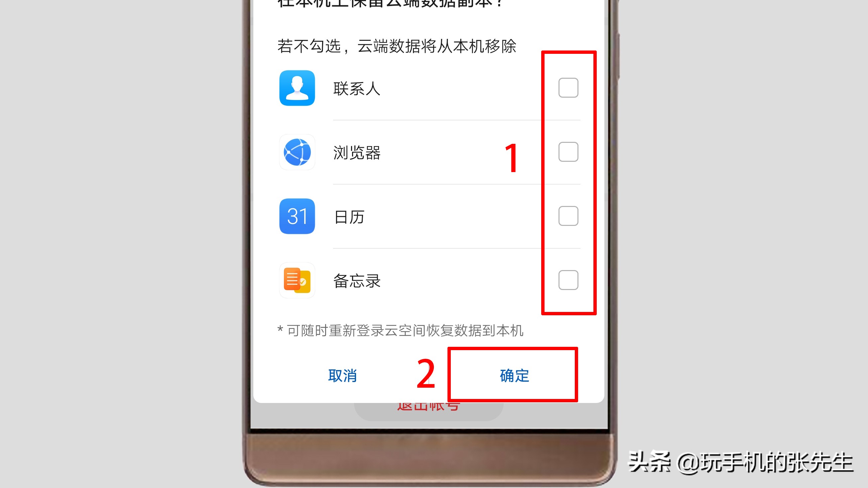Click 取消 to cancel the operation

pyautogui.click(x=343, y=375)
